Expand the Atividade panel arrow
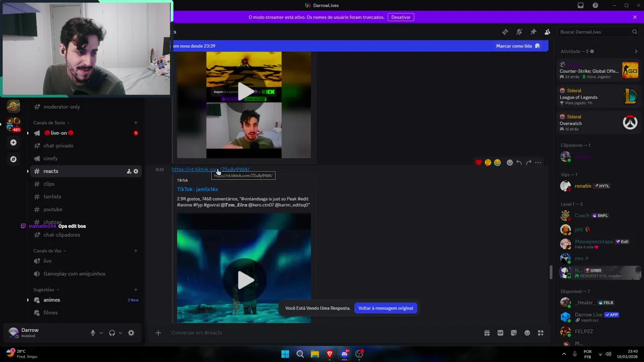 pyautogui.click(x=636, y=51)
